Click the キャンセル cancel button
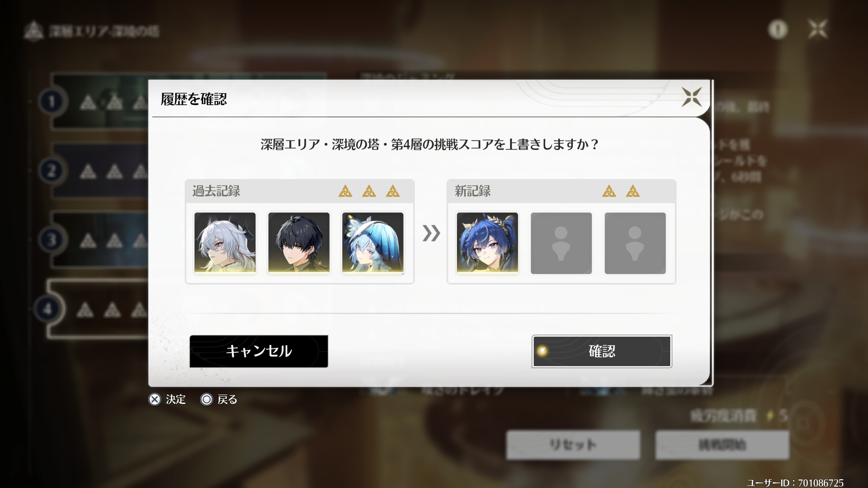This screenshot has height=488, width=868. pyautogui.click(x=258, y=351)
